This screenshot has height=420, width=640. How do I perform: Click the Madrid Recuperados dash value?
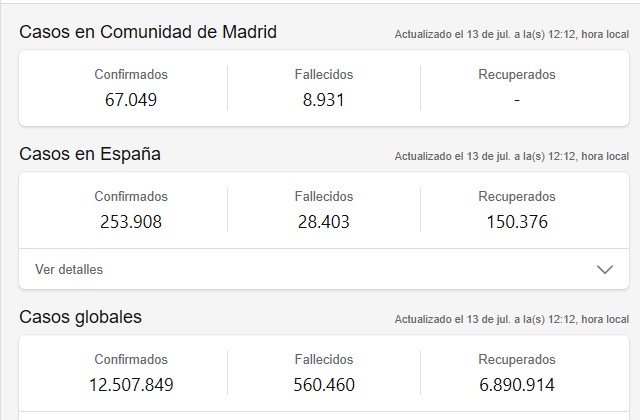(516, 99)
